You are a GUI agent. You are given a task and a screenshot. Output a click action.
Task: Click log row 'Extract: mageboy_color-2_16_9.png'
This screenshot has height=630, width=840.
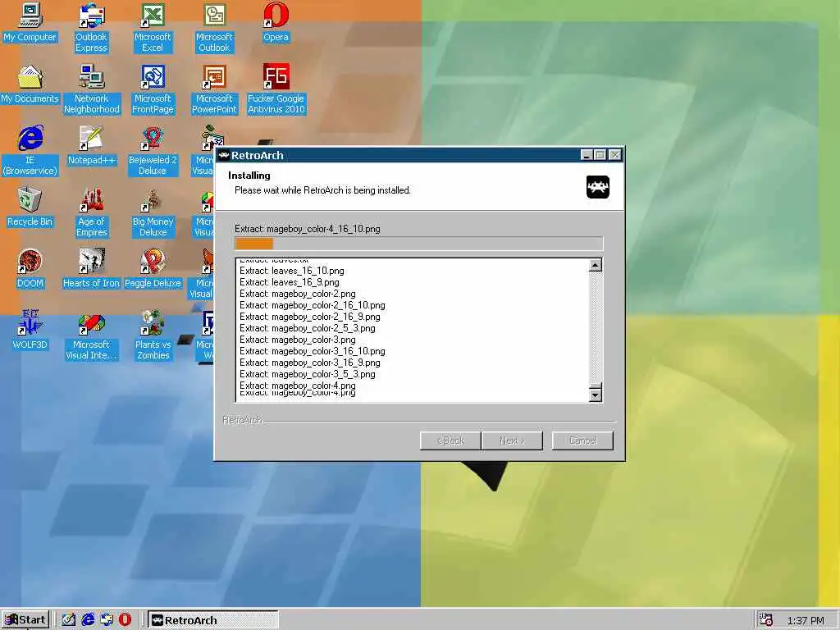(x=309, y=317)
